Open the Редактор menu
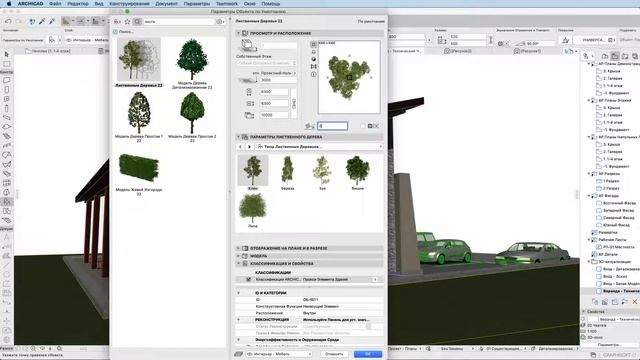This screenshot has height=360, width=640. pyautogui.click(x=78, y=3)
